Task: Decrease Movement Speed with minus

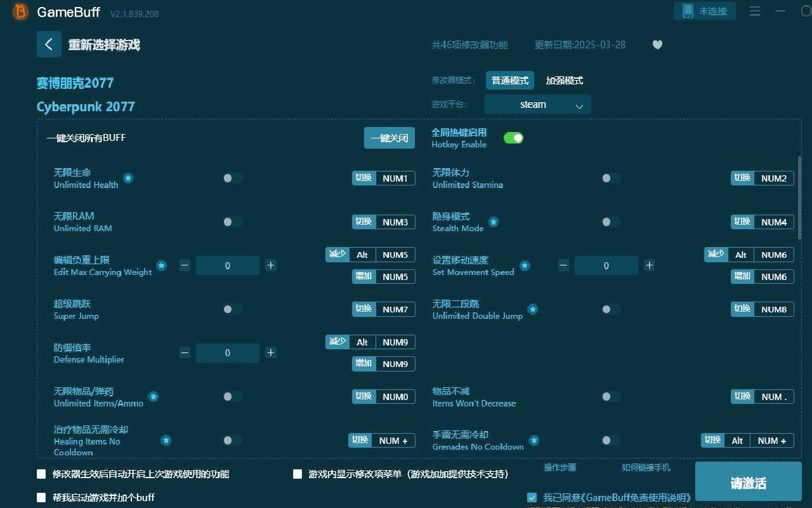Action: click(x=563, y=265)
